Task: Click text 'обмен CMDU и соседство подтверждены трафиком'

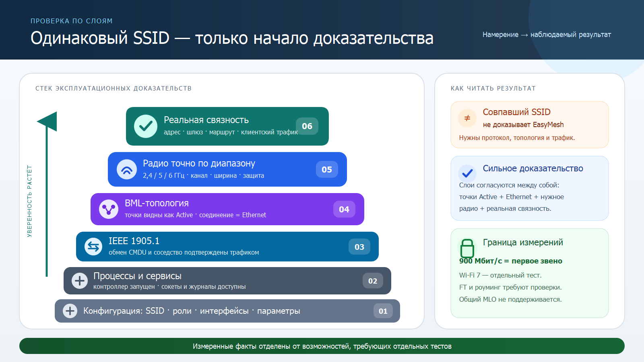Action: (184, 252)
